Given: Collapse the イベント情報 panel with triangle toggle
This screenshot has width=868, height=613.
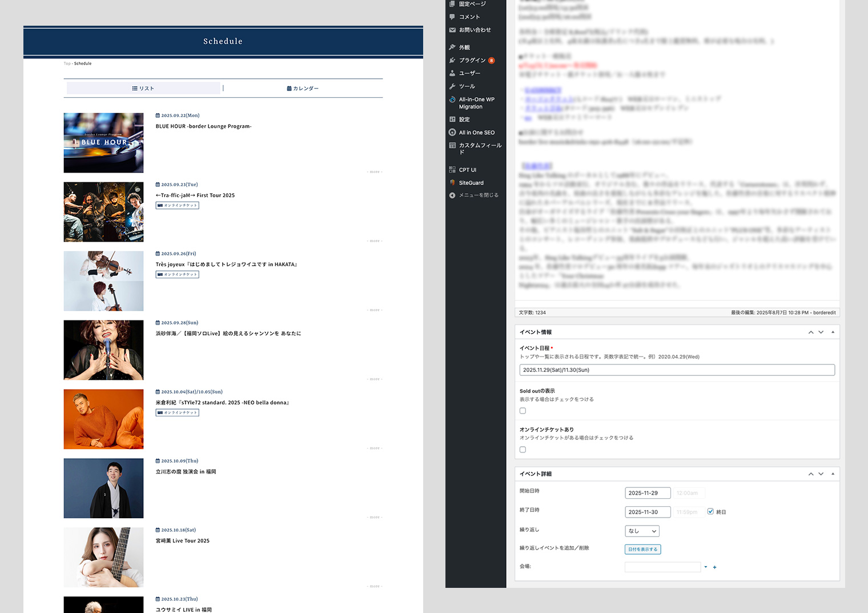Looking at the screenshot, I should point(833,332).
